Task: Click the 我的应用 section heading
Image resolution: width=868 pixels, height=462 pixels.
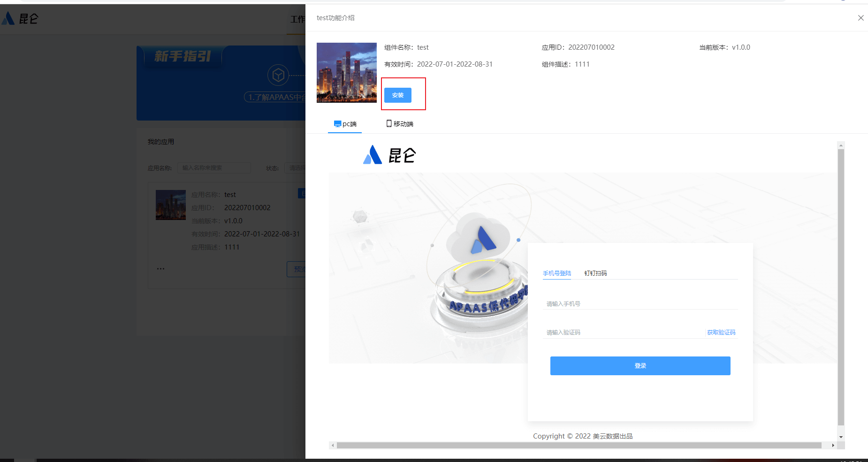Action: pyautogui.click(x=161, y=142)
